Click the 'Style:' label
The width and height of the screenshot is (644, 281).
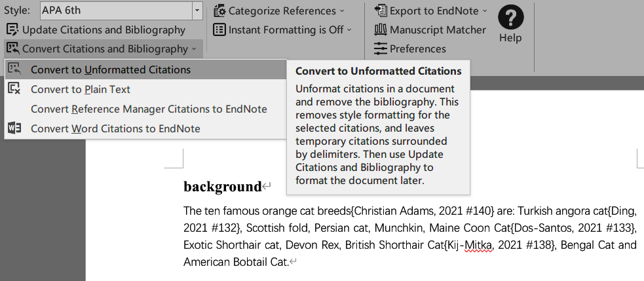tap(17, 10)
